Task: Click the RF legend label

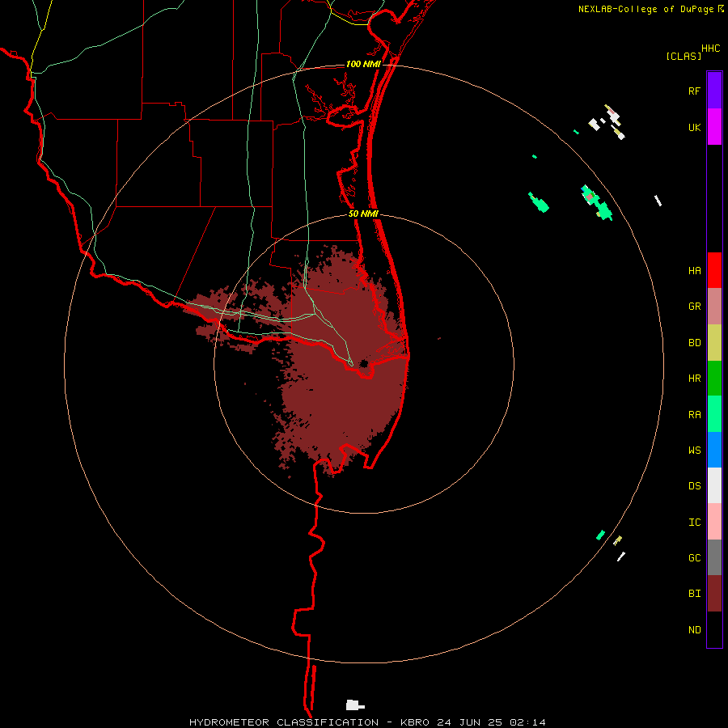Action: (694, 91)
